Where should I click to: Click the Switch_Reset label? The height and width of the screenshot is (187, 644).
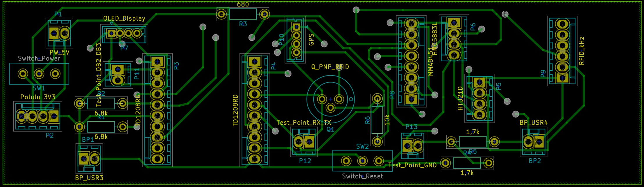point(362,176)
